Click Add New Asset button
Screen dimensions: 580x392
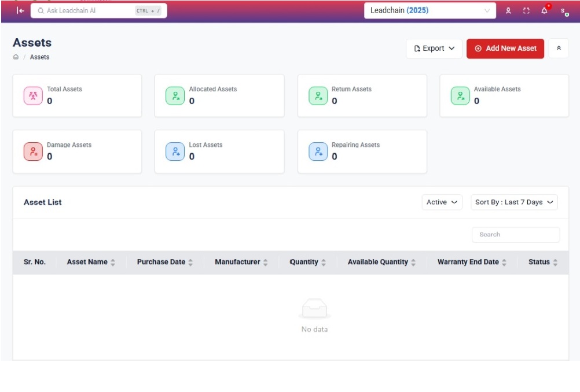pyautogui.click(x=505, y=49)
